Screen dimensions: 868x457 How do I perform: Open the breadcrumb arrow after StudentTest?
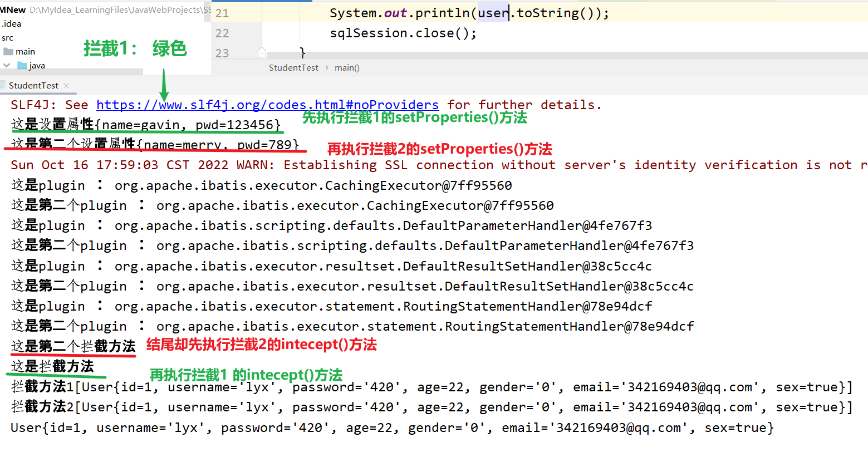click(326, 67)
